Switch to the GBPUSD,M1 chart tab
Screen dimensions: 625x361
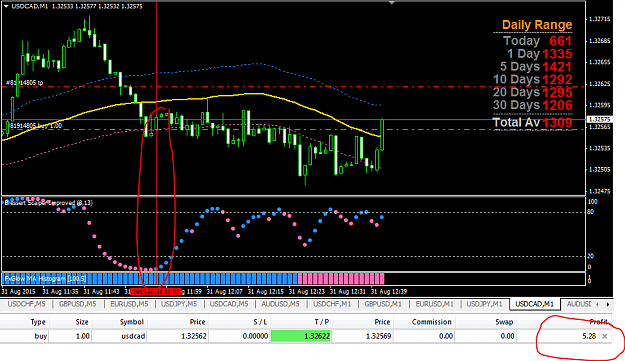(383, 304)
